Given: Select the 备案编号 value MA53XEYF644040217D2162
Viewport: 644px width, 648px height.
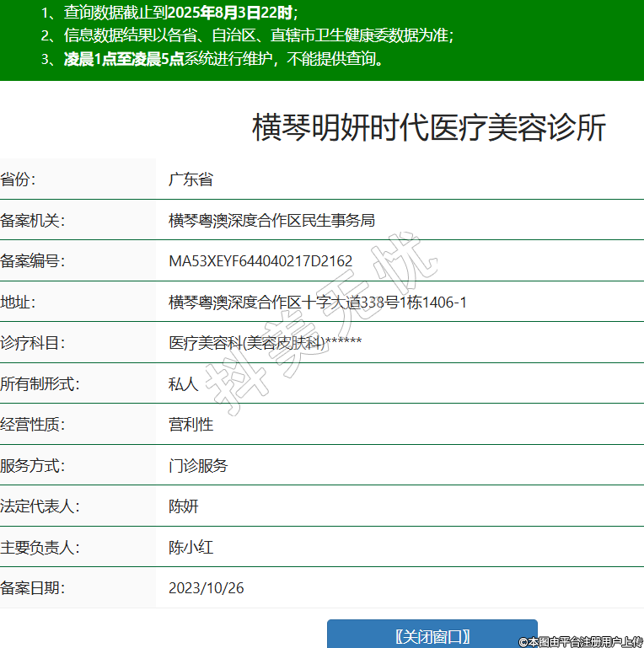Looking at the screenshot, I should [260, 261].
